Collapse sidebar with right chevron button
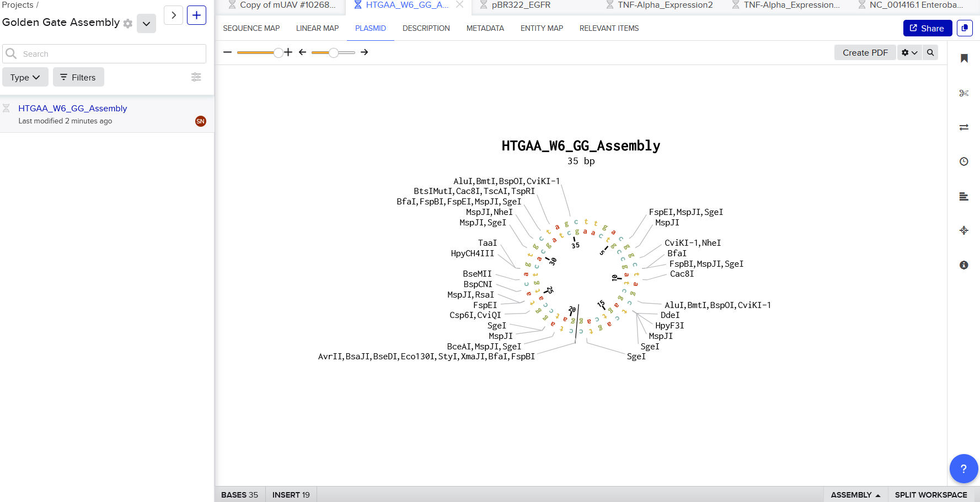Image resolution: width=980 pixels, height=502 pixels. coord(173,15)
